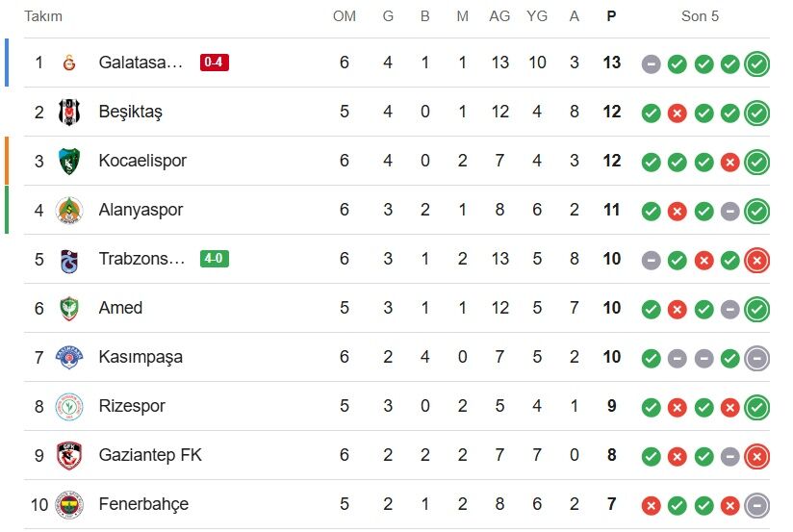
Task: Click Kasımpaşa's latest highlighted draw result icon
Action: 756,359
